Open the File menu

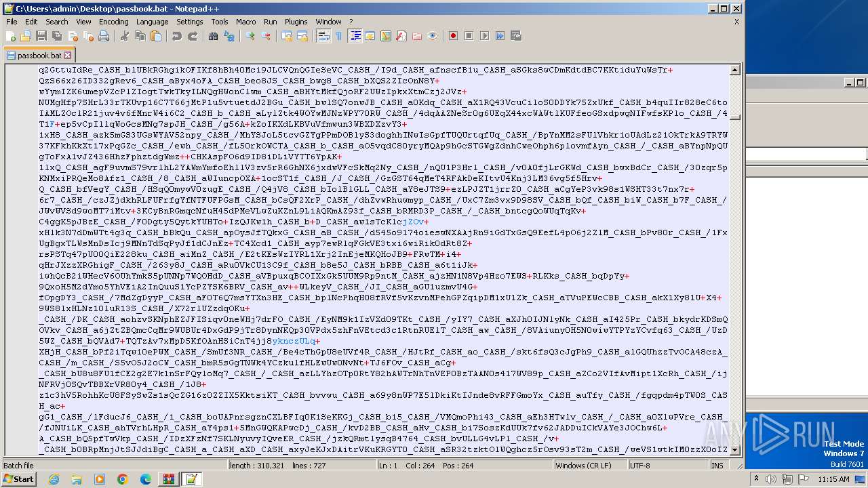coord(12,22)
